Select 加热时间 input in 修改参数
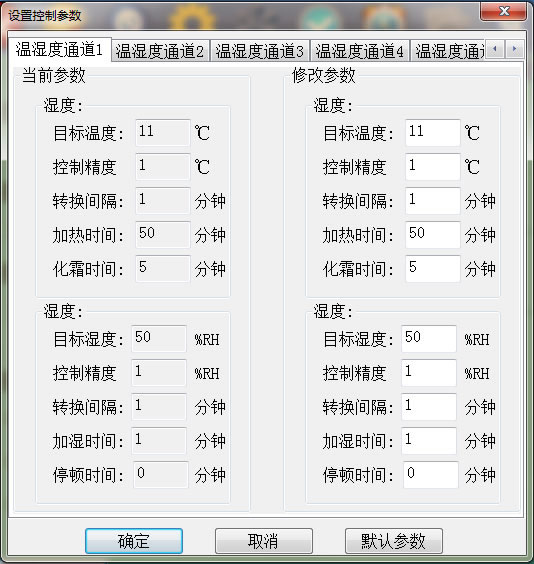 [x=433, y=235]
